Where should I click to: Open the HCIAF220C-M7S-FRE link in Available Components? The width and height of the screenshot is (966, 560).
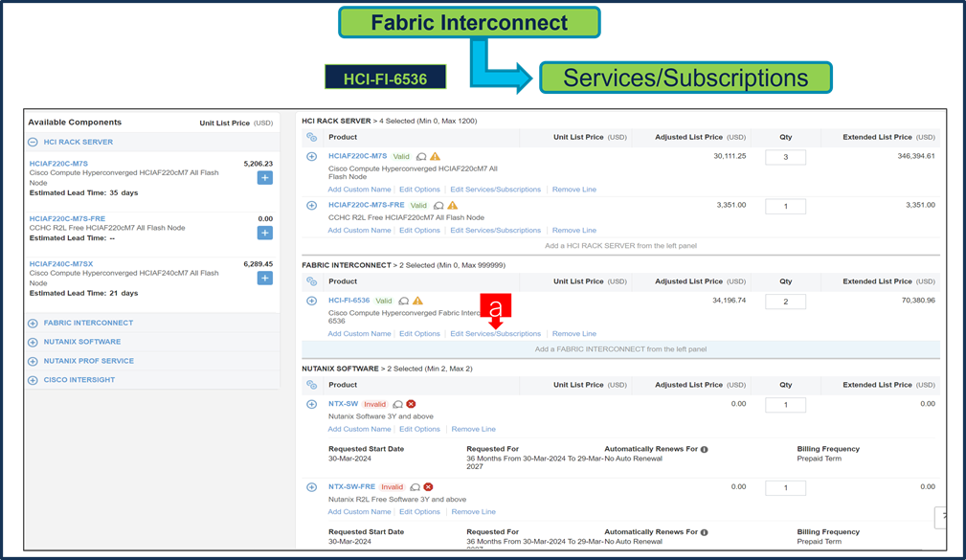click(67, 218)
